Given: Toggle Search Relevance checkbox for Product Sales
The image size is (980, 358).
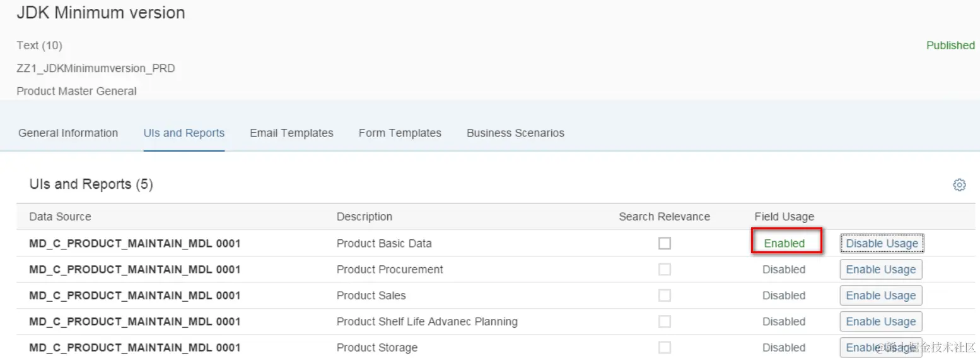Looking at the screenshot, I should pyautogui.click(x=665, y=295).
